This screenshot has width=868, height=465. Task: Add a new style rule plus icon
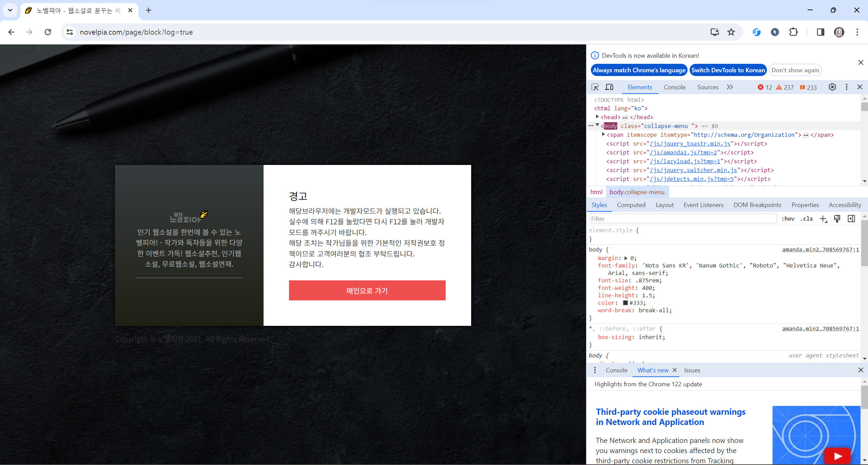823,219
